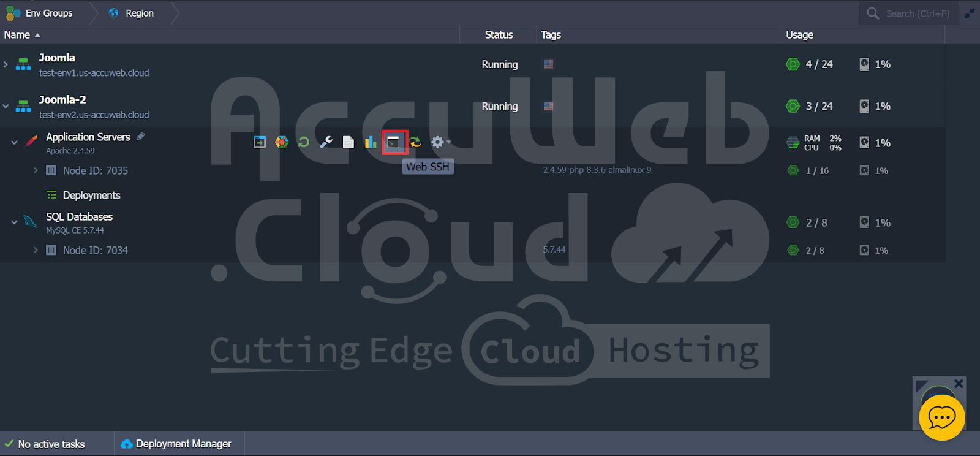
Task: Click the Open in Browser icon
Action: [260, 143]
